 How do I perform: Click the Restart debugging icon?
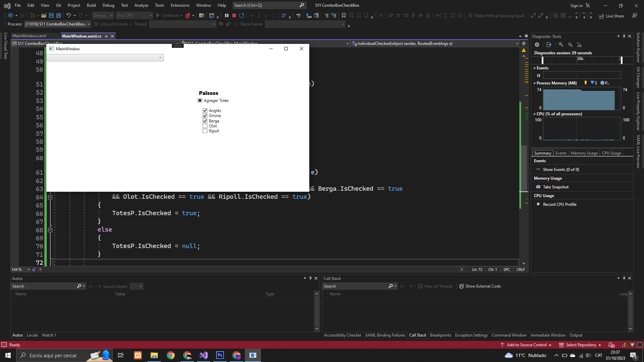click(241, 15)
